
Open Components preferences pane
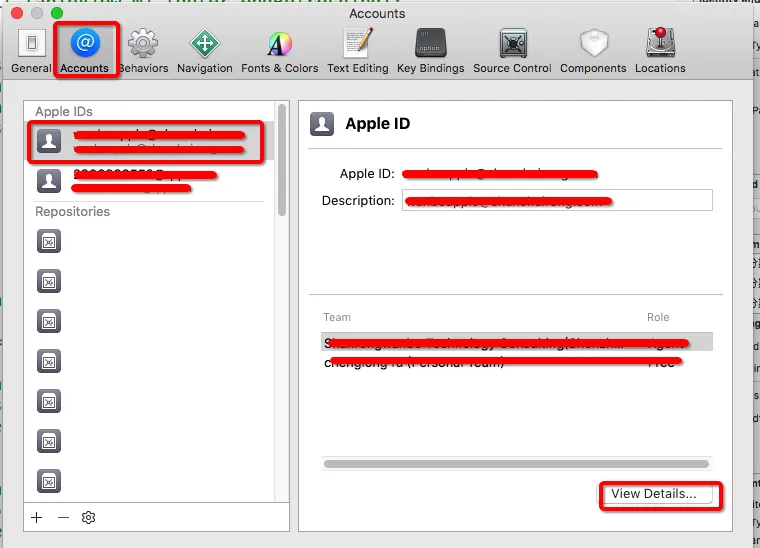pos(593,51)
